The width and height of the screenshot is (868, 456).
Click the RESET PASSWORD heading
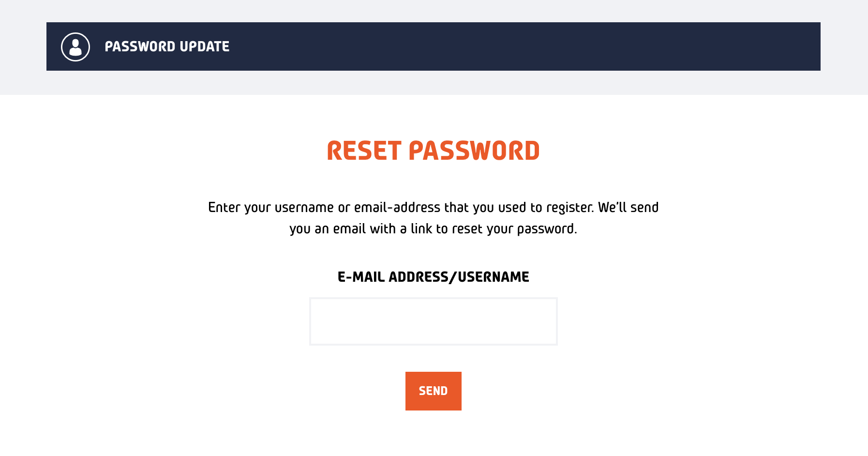(433, 151)
